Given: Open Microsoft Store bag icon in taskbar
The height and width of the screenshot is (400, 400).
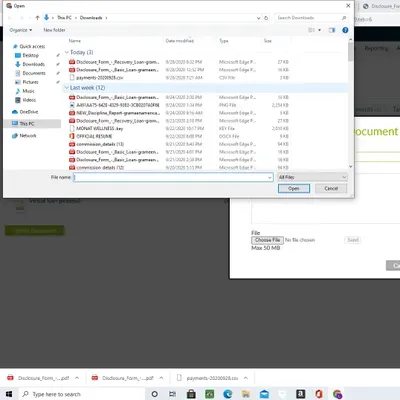Looking at the screenshot, I should (191, 394).
